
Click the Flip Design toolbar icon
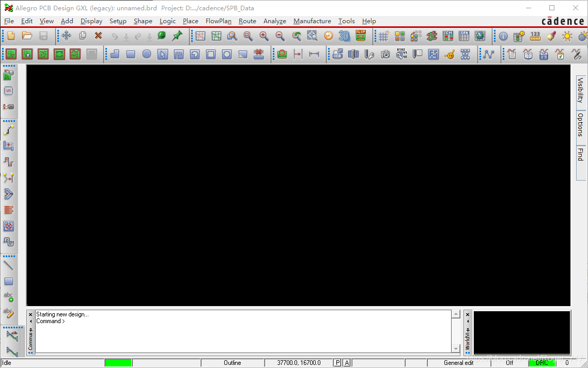coord(361,36)
